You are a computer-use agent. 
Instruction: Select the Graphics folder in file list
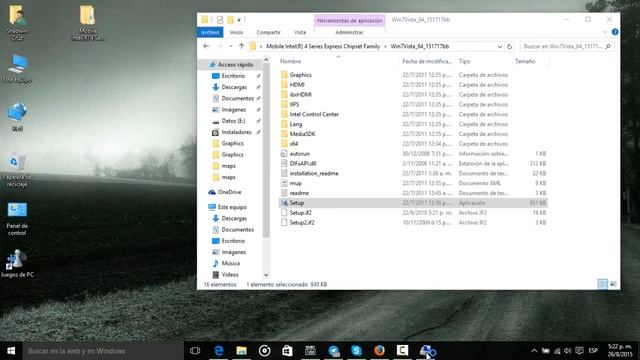click(300, 75)
